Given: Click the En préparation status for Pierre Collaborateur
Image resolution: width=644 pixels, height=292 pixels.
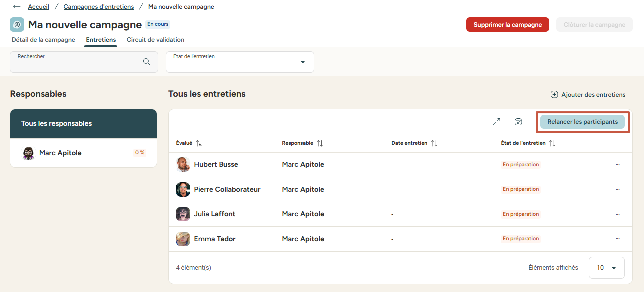Looking at the screenshot, I should pyautogui.click(x=521, y=189).
